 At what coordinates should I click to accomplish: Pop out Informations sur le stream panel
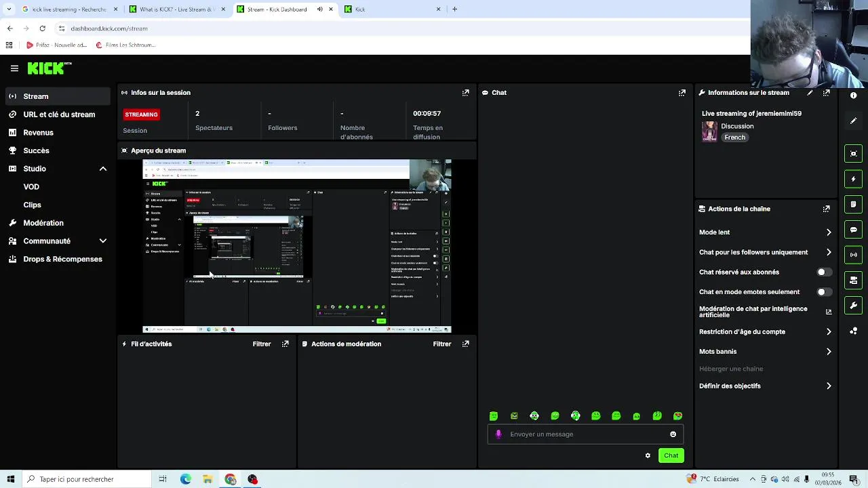click(826, 93)
